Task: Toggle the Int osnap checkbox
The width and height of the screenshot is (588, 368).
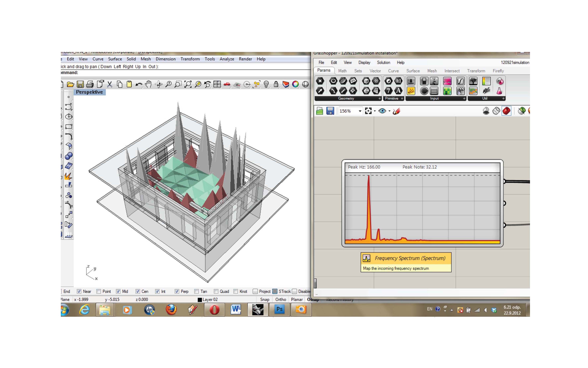Action: 157,291
